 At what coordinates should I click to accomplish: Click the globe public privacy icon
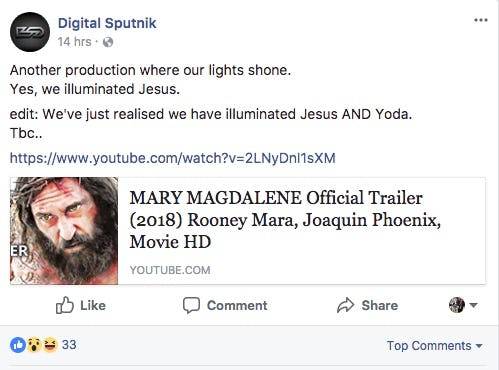(x=108, y=42)
